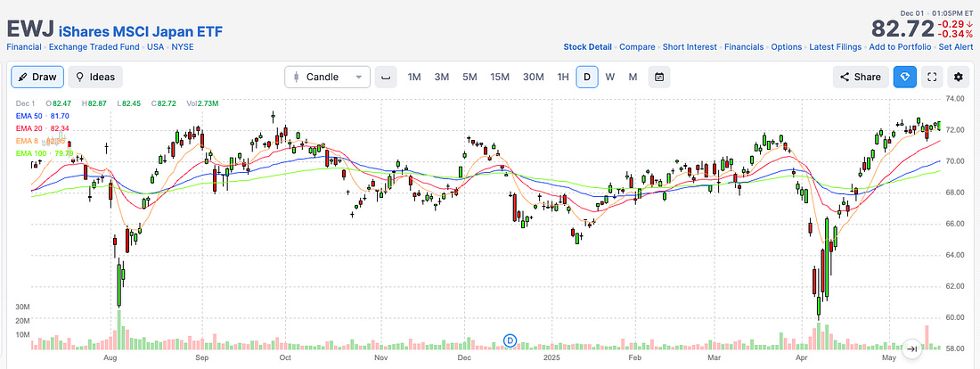
Task: Switch to monthly M interval
Action: 633,77
